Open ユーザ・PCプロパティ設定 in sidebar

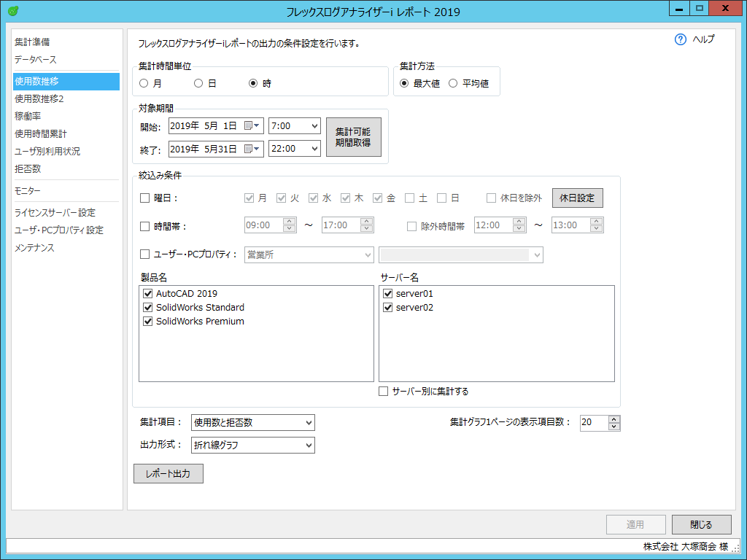(x=59, y=230)
